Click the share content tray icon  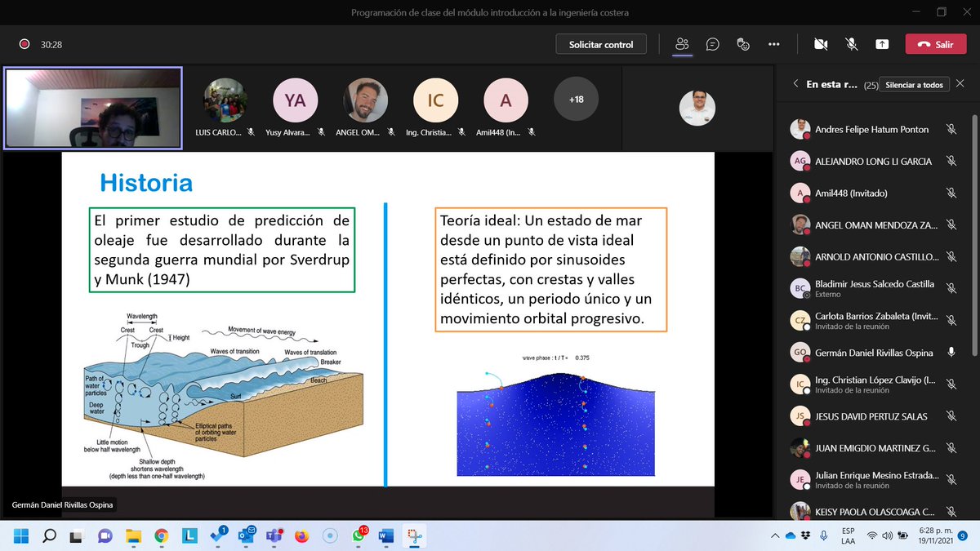point(882,44)
